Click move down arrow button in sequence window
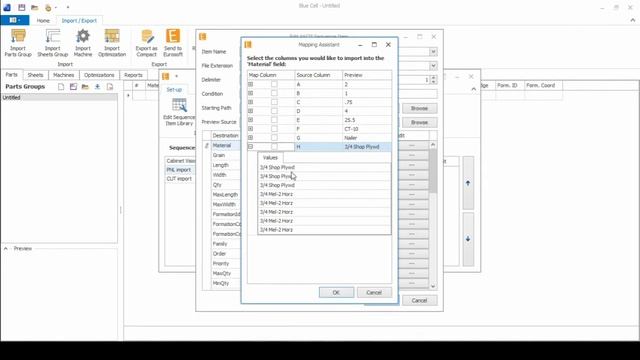This screenshot has height=360, width=640. click(468, 239)
